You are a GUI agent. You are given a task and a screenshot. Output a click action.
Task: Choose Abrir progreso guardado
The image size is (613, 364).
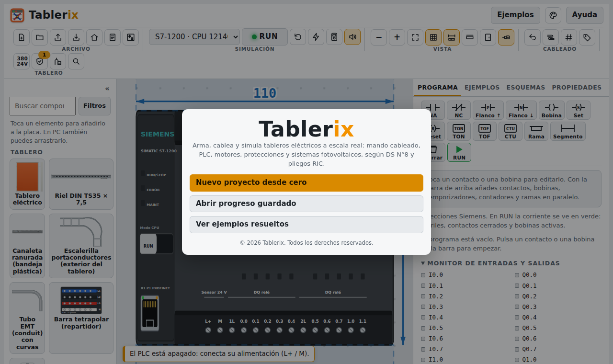tap(306, 204)
